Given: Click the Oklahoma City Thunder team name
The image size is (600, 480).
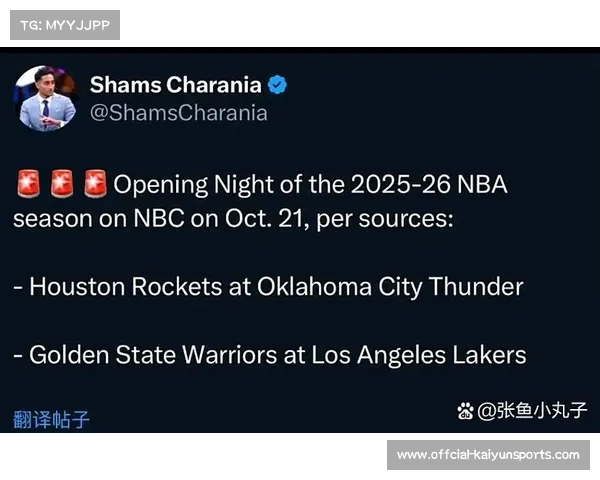Looking at the screenshot, I should pyautogui.click(x=390, y=287).
